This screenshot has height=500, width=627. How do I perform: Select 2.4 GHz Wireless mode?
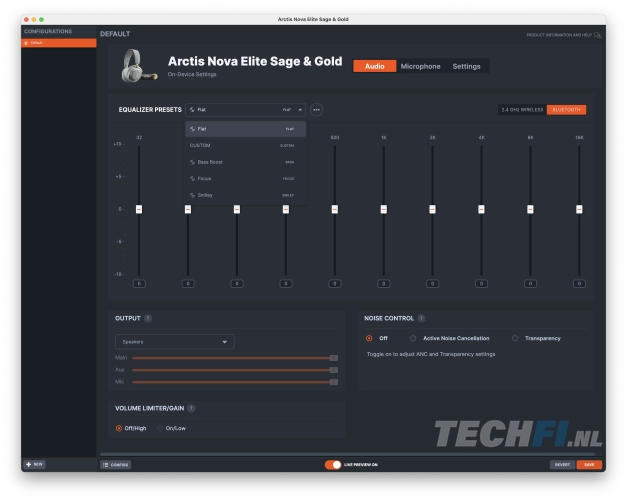click(x=522, y=110)
